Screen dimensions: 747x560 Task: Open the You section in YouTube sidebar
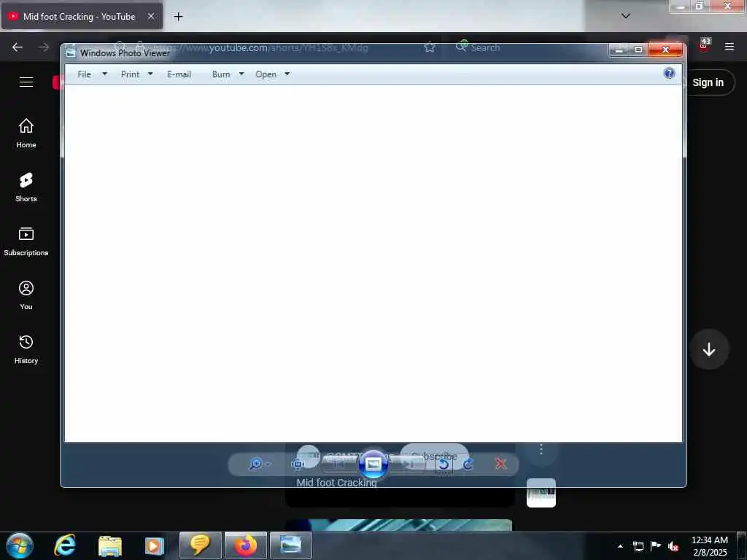[26, 295]
